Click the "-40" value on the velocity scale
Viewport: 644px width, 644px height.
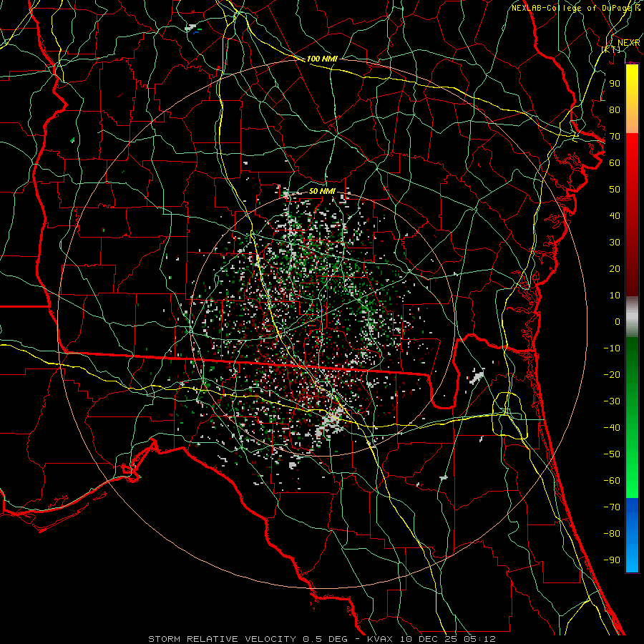pyautogui.click(x=612, y=428)
